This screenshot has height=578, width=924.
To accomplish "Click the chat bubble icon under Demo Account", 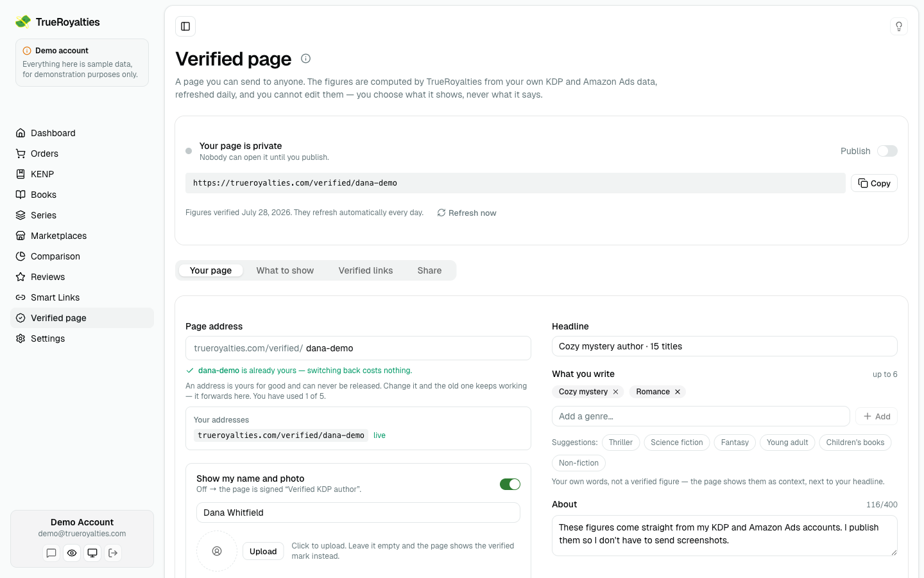I will 51,553.
